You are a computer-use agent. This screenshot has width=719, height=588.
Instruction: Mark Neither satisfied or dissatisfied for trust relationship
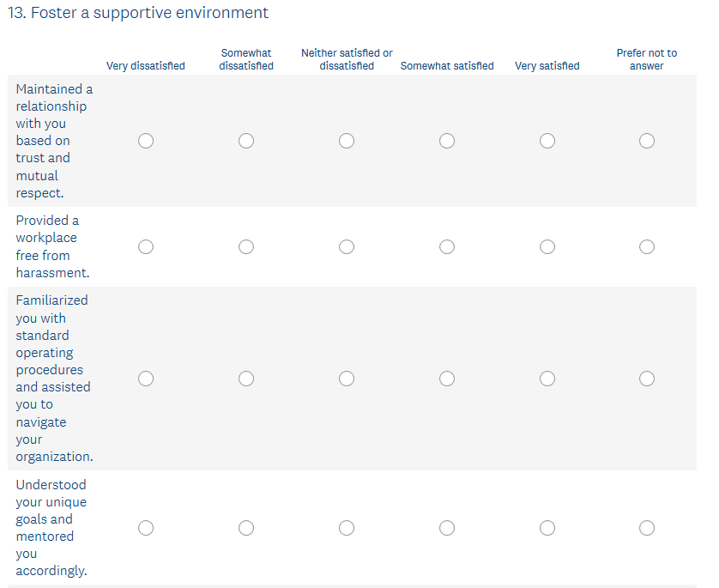click(347, 141)
